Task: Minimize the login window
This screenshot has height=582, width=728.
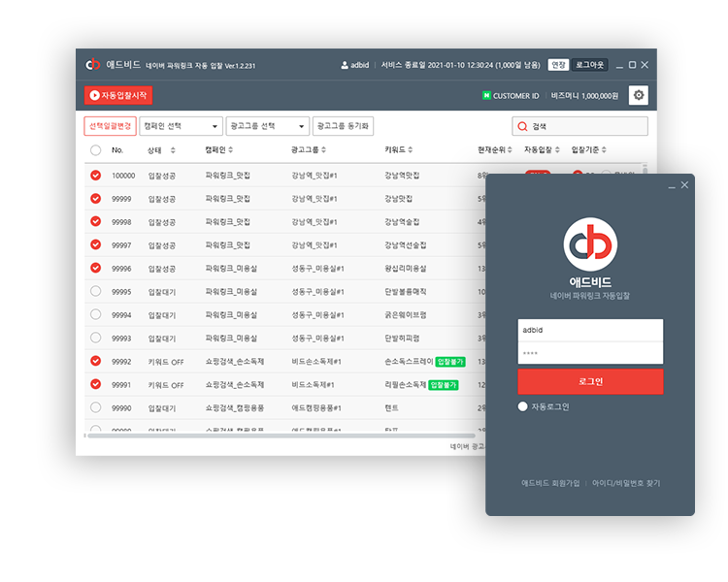Action: 672,185
